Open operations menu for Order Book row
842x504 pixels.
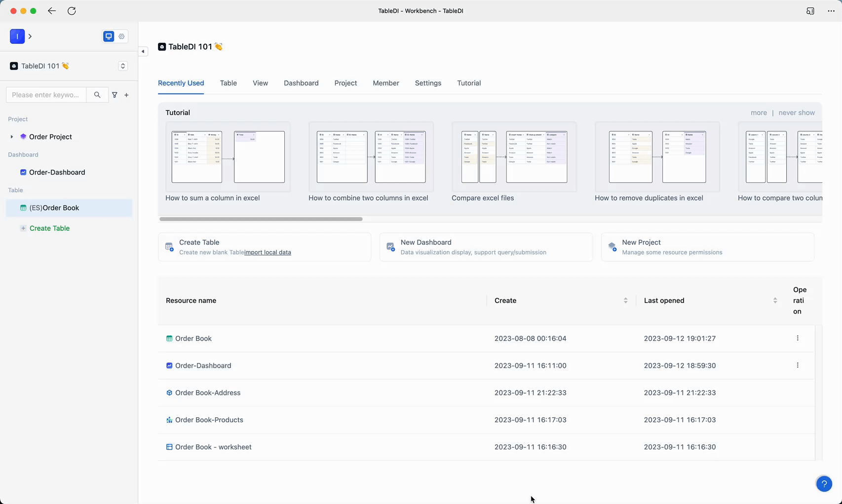pyautogui.click(x=798, y=338)
